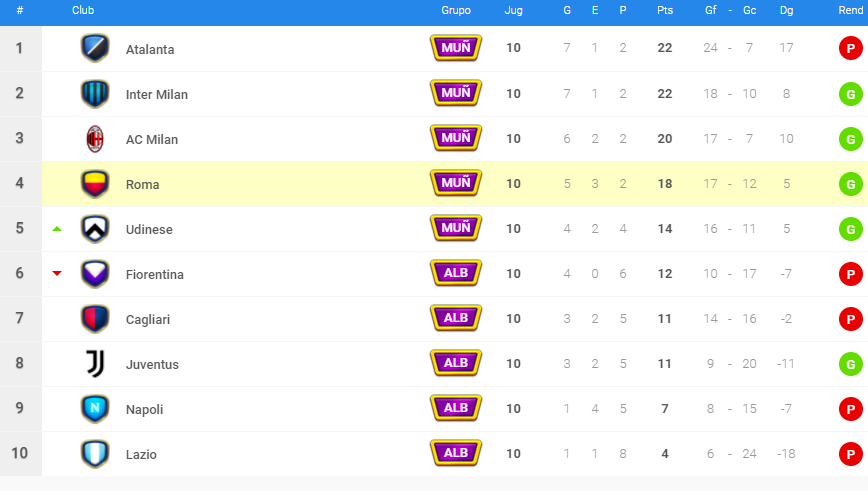Click the Cagliari club crest

coord(95,319)
